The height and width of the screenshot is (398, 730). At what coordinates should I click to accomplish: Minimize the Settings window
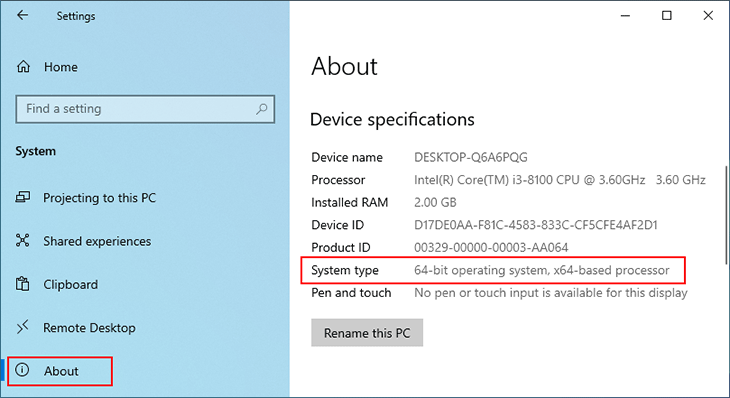tap(625, 16)
